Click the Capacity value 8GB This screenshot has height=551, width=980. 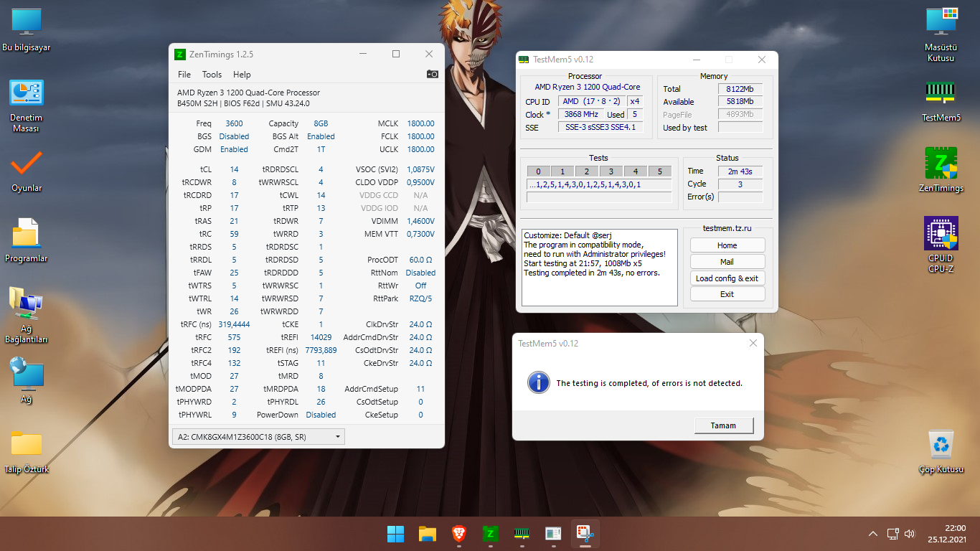(321, 123)
